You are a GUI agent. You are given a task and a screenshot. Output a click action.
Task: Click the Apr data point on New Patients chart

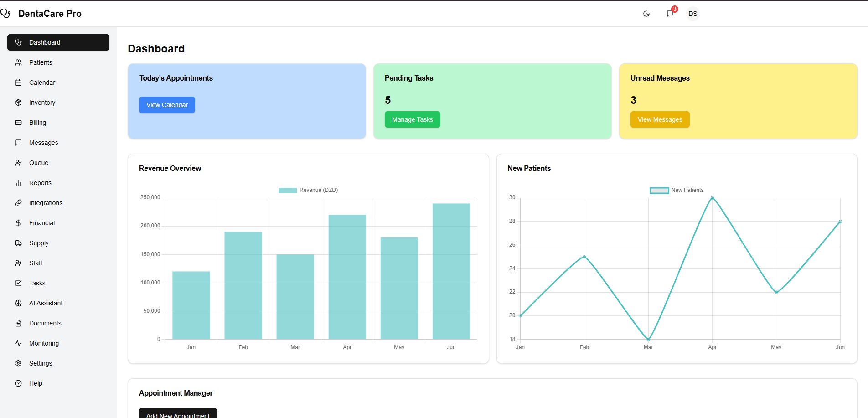point(712,198)
